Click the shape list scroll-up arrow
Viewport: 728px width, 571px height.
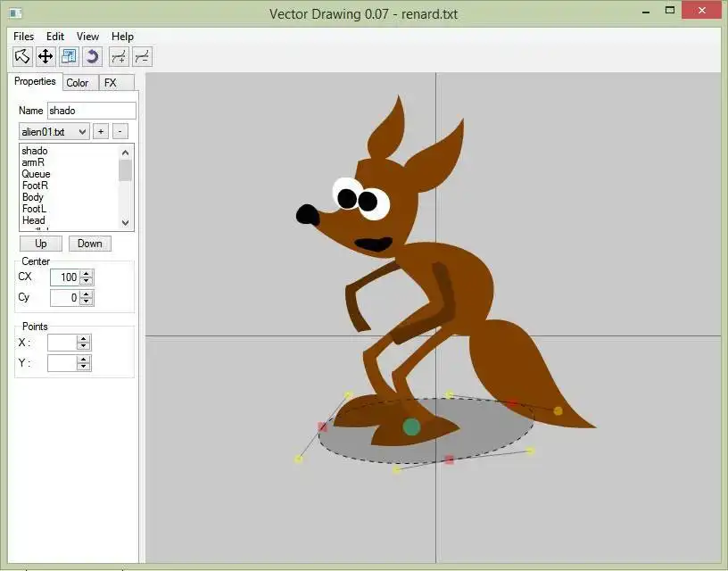click(x=126, y=152)
